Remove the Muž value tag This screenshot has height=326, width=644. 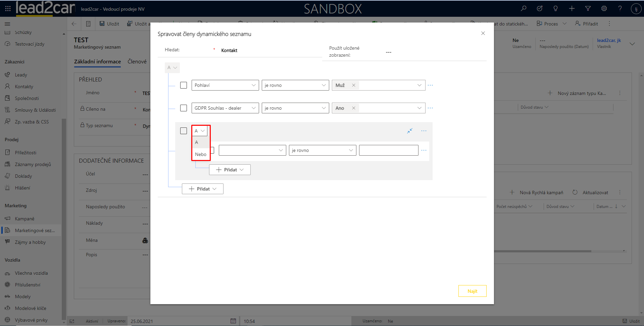click(x=353, y=85)
